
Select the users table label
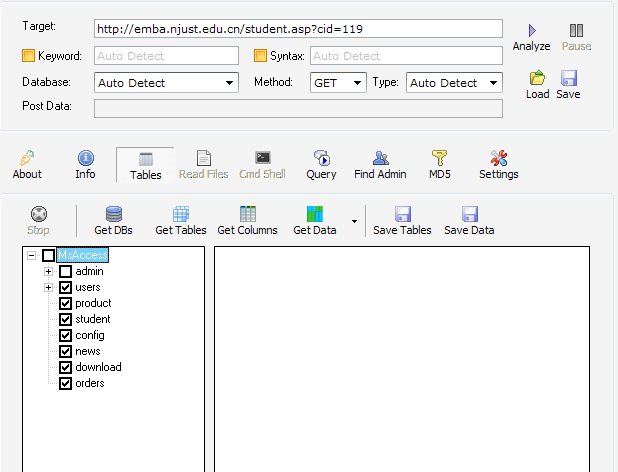87,287
